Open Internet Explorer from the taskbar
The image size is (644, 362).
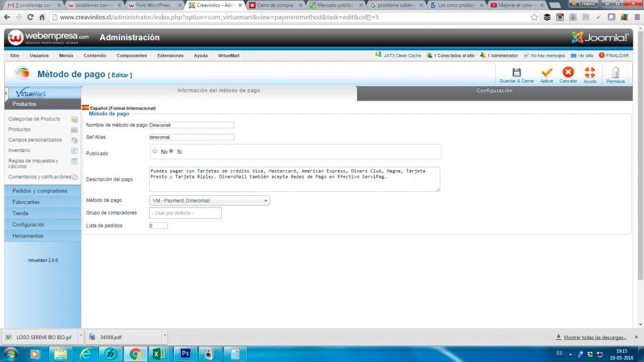click(85, 353)
